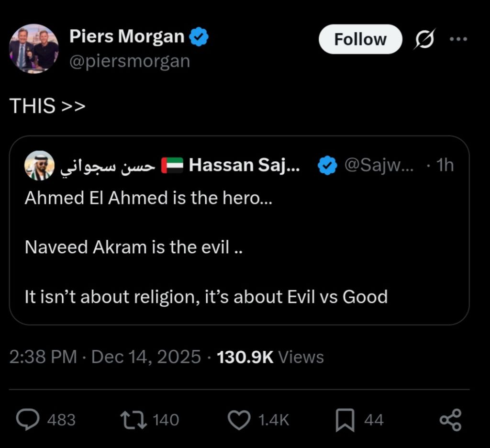490x448 pixels.
Task: Open Piers Morgan's profile picture
Action: pos(33,48)
